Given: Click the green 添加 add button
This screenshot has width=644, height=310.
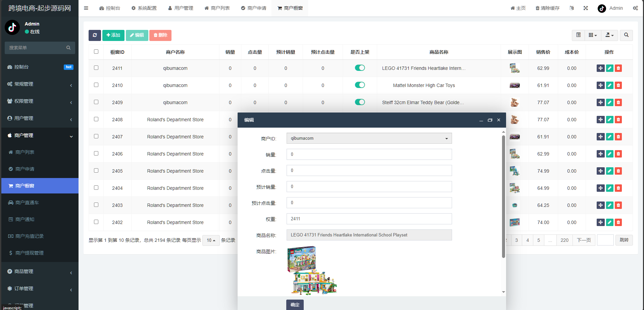Looking at the screenshot, I should pos(113,35).
